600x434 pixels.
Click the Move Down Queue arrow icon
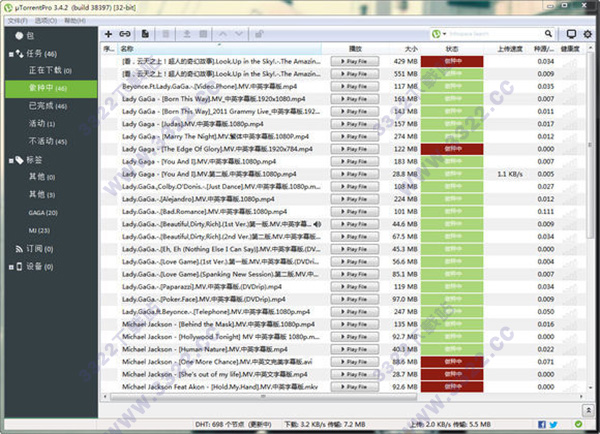(239, 34)
